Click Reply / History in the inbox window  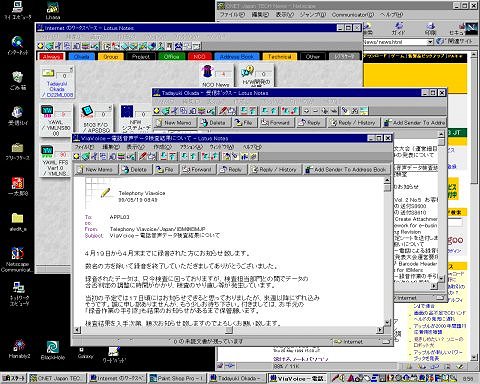[x=354, y=122]
